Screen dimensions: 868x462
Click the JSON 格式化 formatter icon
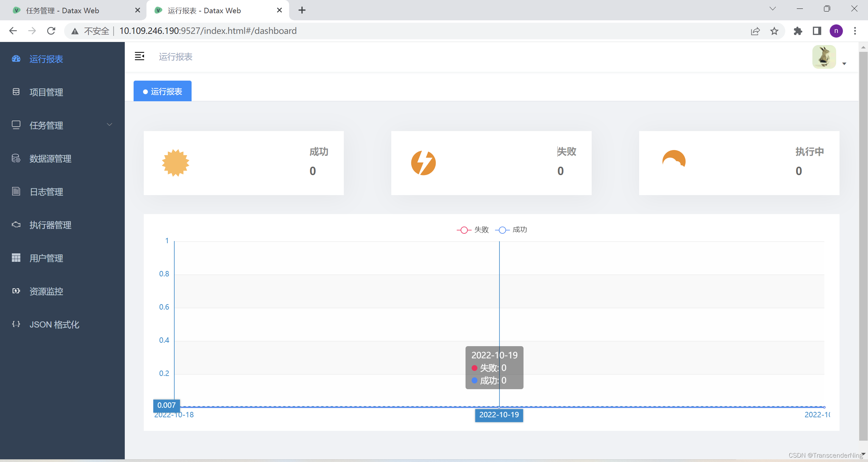pos(16,324)
